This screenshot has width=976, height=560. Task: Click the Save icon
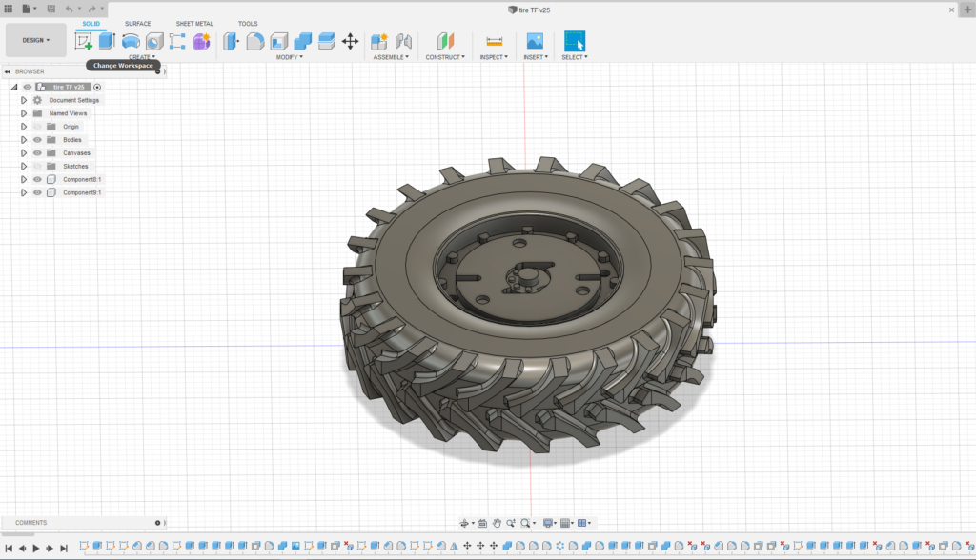tap(51, 9)
